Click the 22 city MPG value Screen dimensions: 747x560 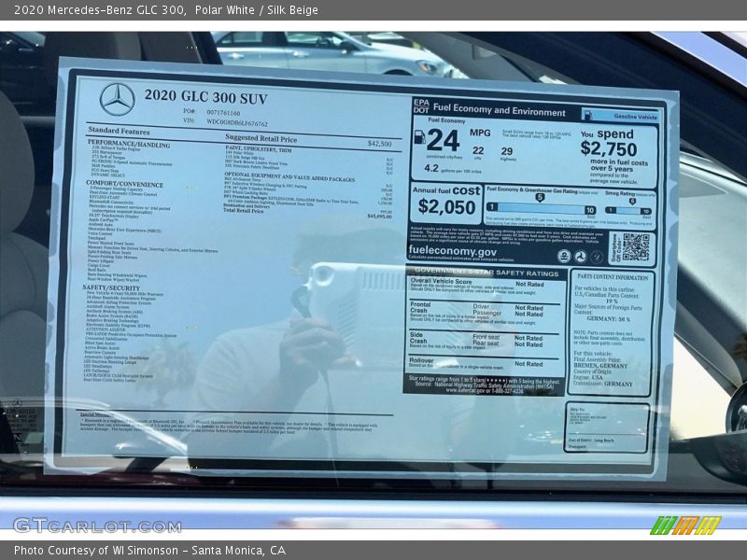(x=478, y=151)
